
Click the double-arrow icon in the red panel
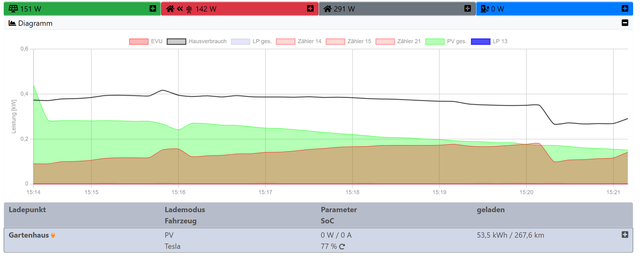[180, 9]
